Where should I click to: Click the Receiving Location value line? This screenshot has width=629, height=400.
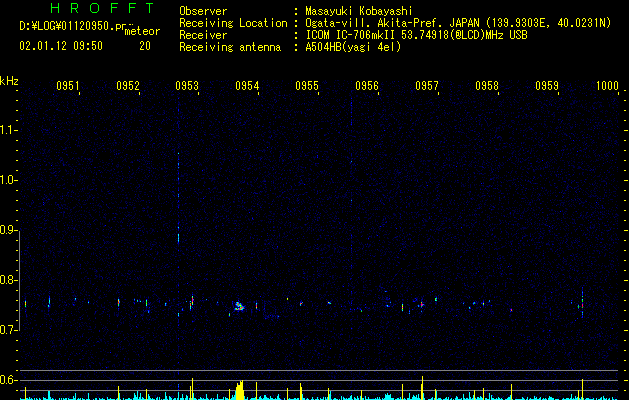tap(458, 23)
